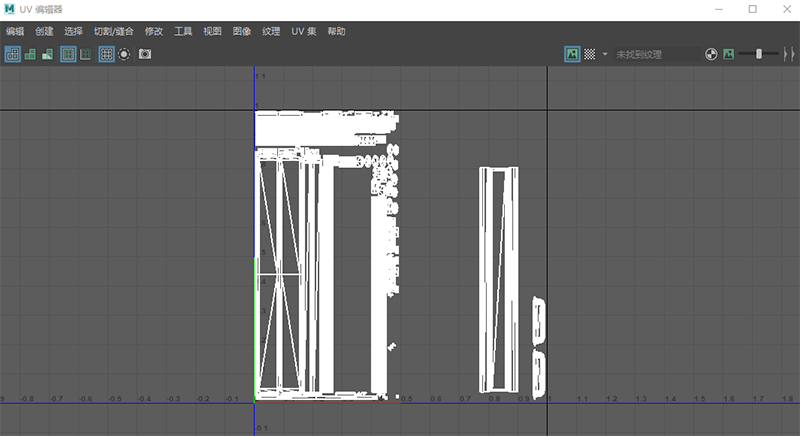Open the texture list dropdown arrow
Image resolution: width=800 pixels, height=436 pixels.
coord(605,54)
